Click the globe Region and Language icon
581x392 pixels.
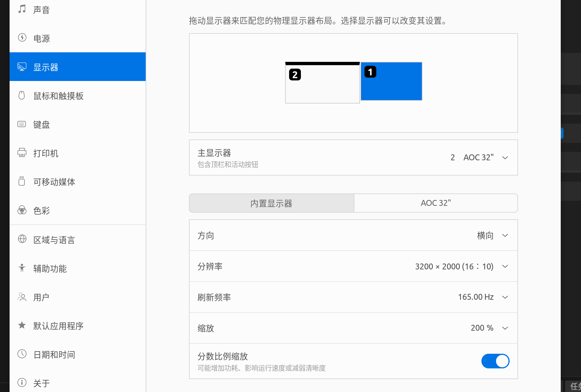click(22, 239)
